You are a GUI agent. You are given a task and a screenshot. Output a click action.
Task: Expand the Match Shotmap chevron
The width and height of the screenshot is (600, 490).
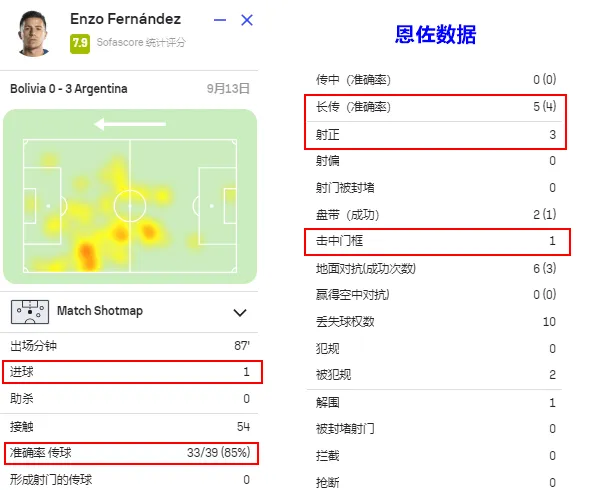point(240,313)
